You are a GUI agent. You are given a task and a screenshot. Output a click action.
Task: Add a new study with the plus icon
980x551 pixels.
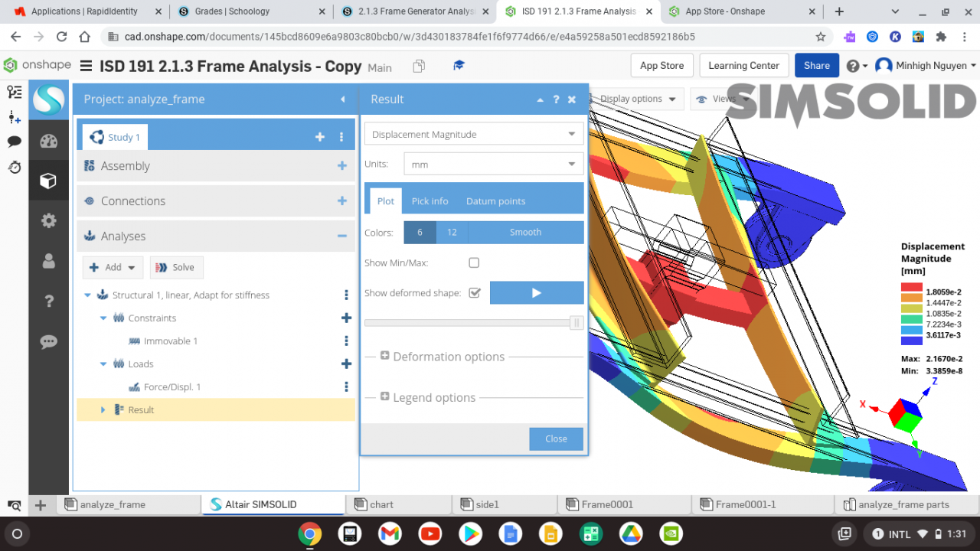click(x=320, y=137)
